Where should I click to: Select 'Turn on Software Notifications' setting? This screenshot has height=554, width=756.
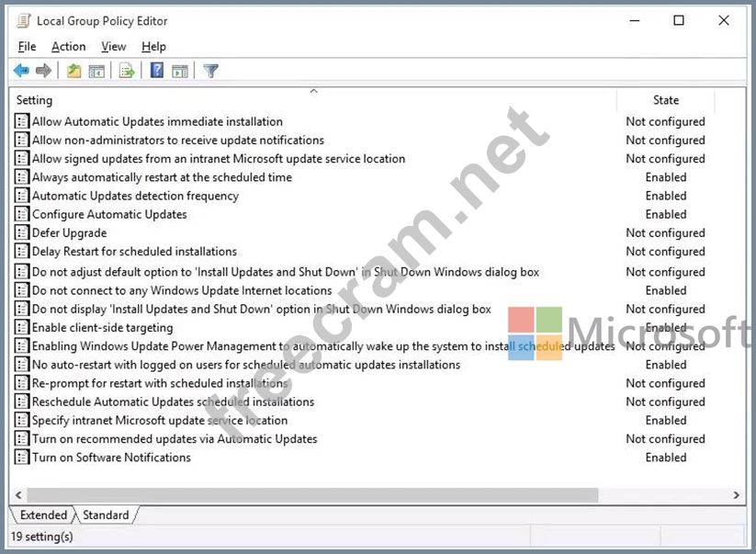111,458
